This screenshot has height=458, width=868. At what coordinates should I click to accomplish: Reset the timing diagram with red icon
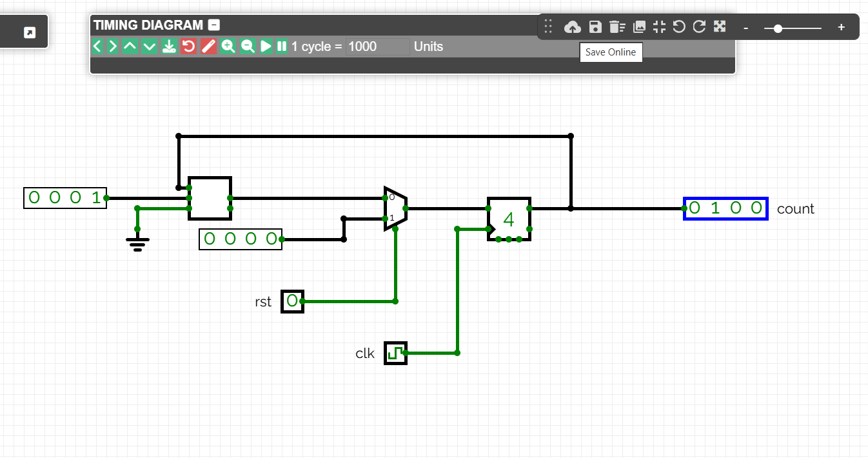pyautogui.click(x=188, y=46)
